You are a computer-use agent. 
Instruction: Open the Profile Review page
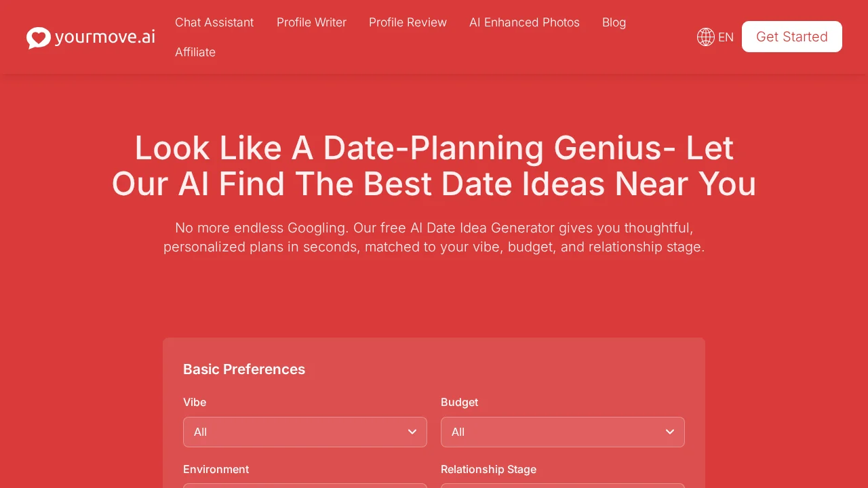click(408, 22)
